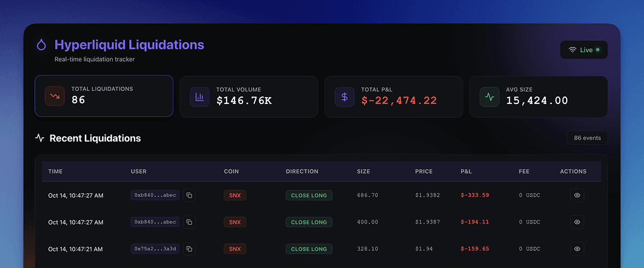Click the 86 events badge
The image size is (644, 268).
[587, 138]
